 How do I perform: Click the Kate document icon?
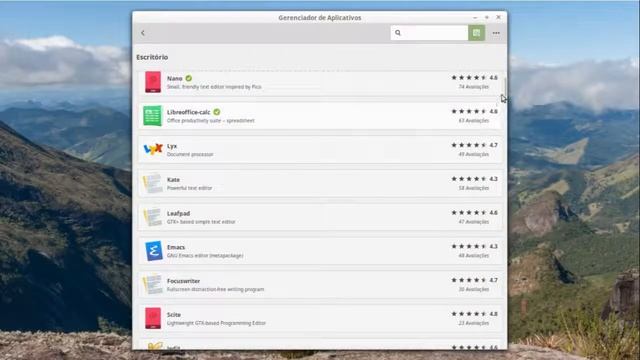tap(153, 183)
